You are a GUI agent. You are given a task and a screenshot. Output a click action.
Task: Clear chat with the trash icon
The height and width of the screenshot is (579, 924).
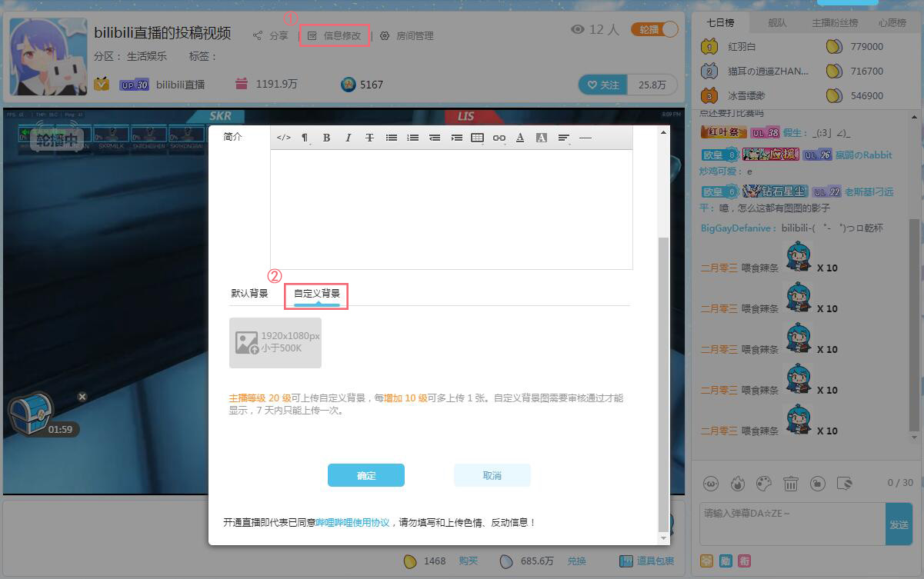tap(790, 484)
